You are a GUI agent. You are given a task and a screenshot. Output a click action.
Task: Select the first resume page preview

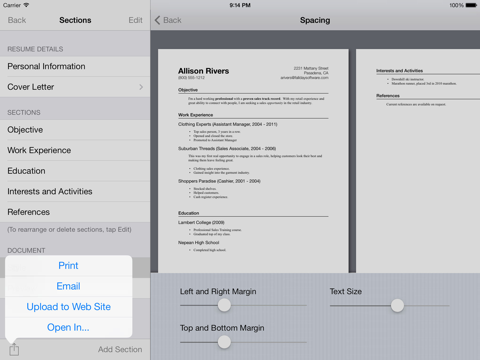pyautogui.click(x=253, y=161)
